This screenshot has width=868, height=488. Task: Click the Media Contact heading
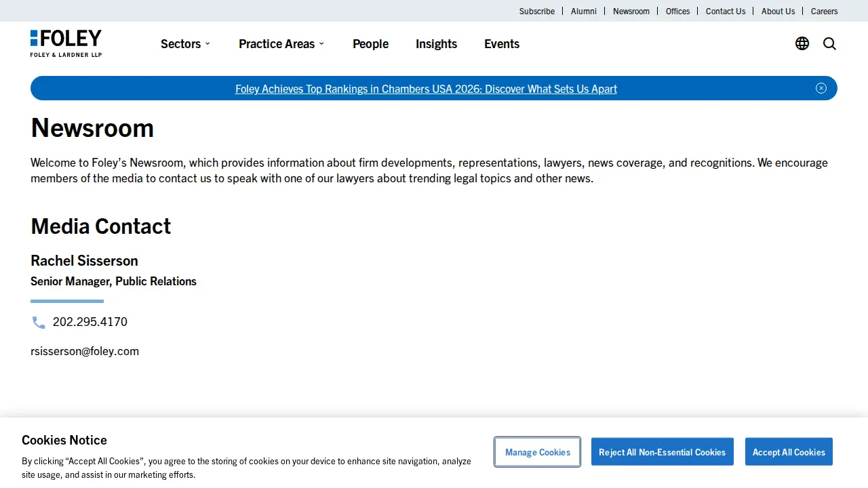[100, 226]
